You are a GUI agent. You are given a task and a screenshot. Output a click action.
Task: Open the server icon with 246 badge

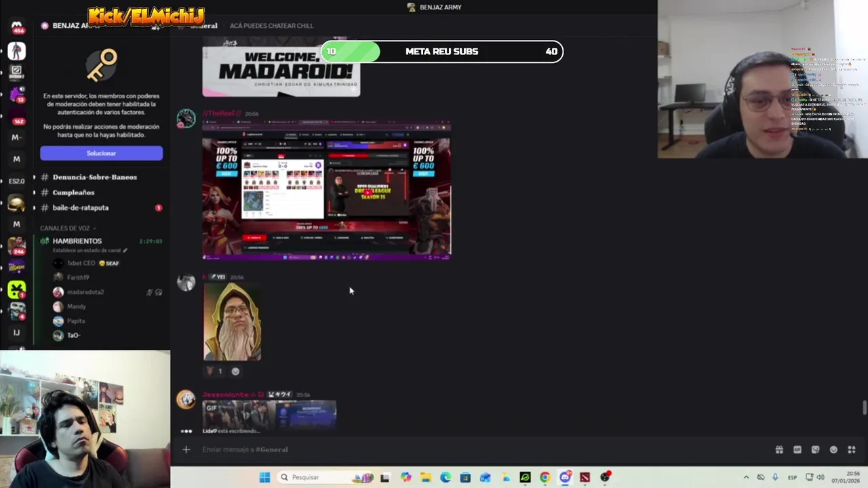(x=17, y=246)
